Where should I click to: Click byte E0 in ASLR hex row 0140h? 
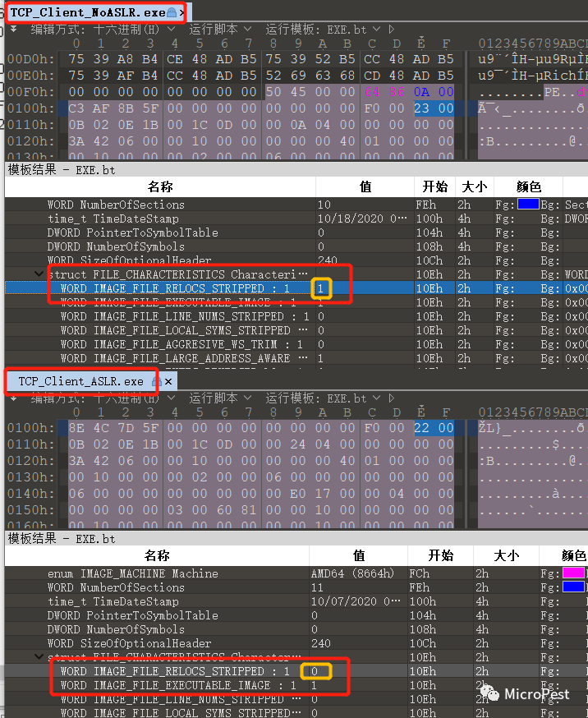pyautogui.click(x=298, y=494)
